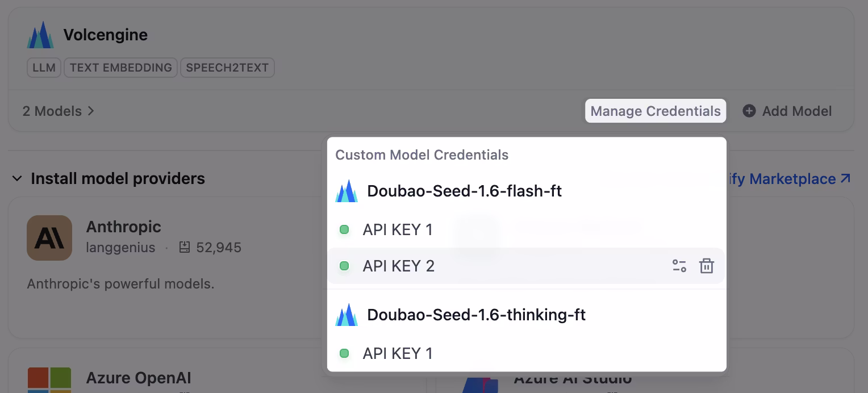Edit settings for API KEY 2
This screenshot has height=393, width=868.
(679, 266)
